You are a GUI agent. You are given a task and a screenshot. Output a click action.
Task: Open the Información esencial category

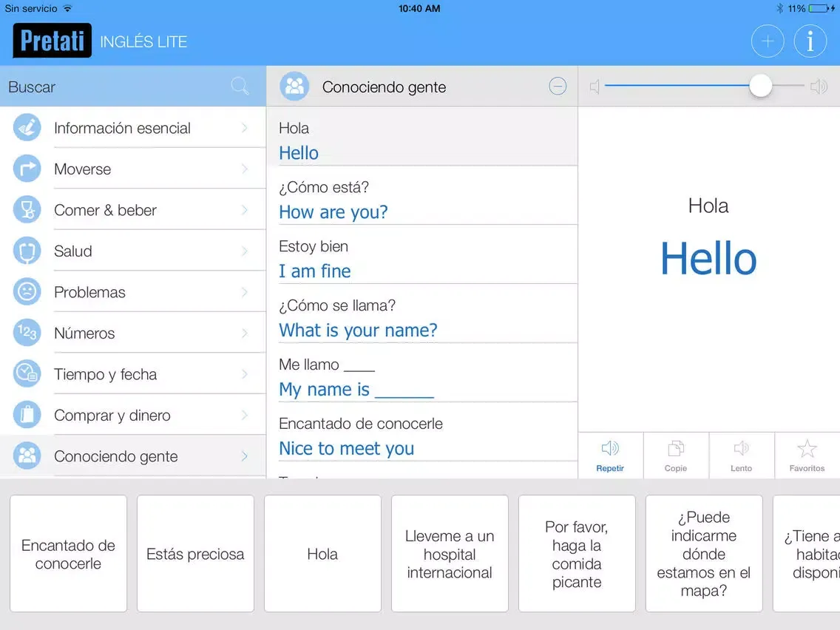(133, 127)
